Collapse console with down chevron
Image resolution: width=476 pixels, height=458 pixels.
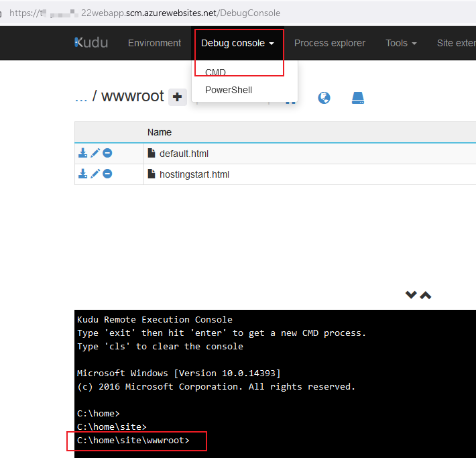coord(411,295)
